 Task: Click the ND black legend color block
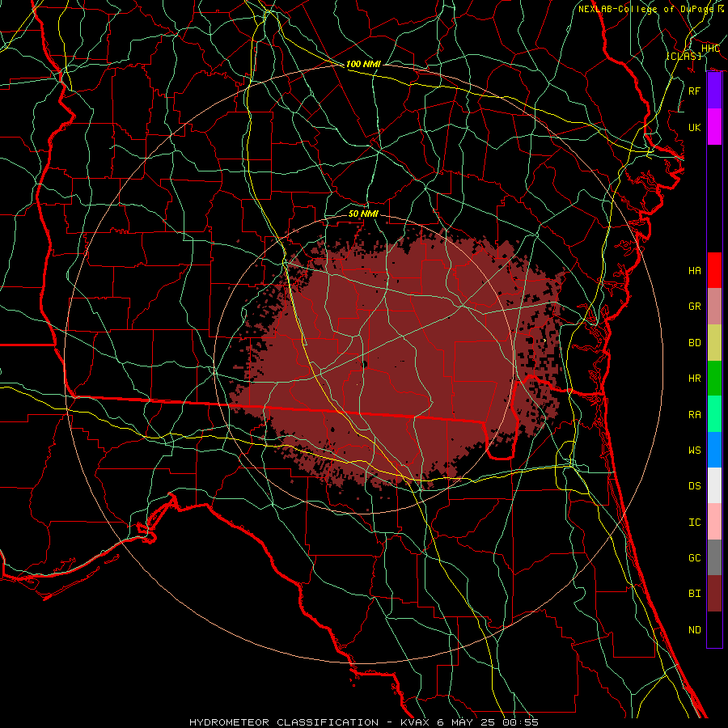(x=714, y=629)
